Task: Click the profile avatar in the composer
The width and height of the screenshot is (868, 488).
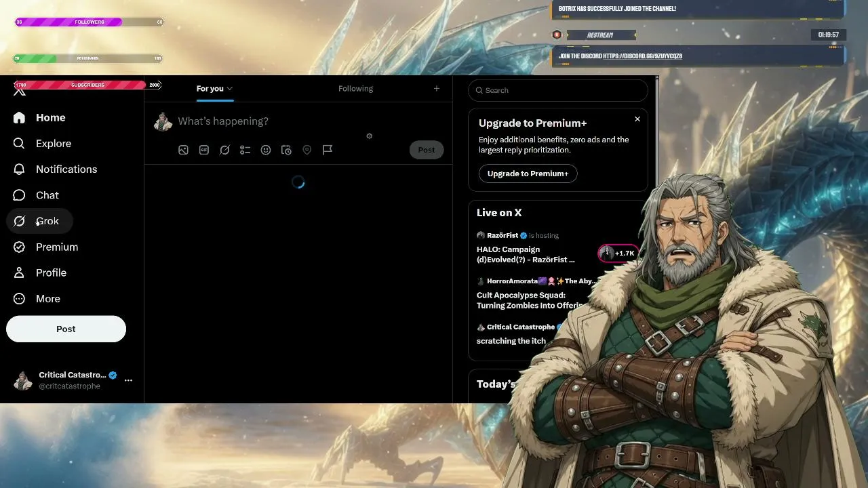Action: (163, 121)
